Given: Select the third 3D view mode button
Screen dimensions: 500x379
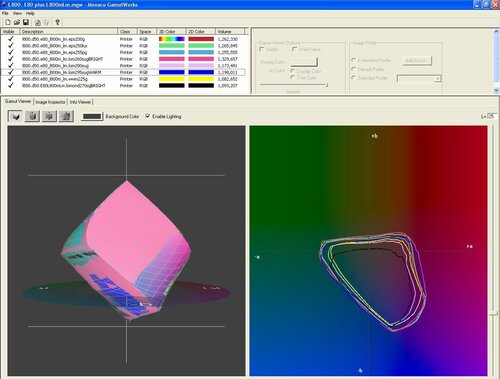Looking at the screenshot, I should pos(49,116).
